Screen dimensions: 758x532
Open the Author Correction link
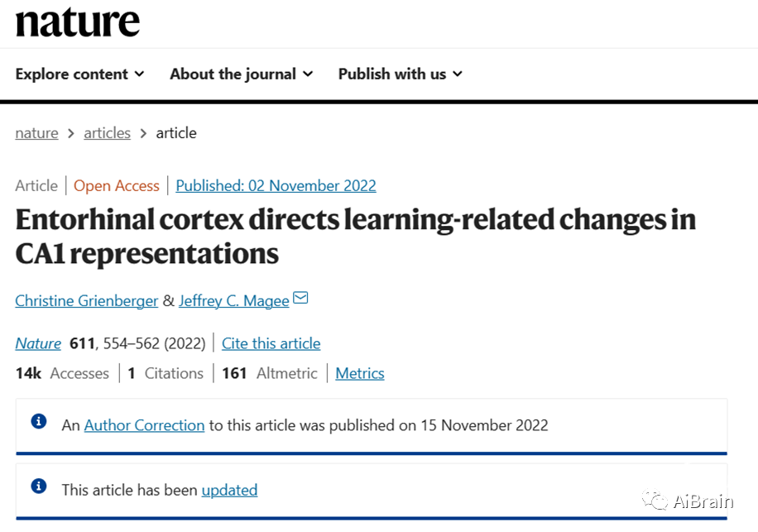click(145, 425)
